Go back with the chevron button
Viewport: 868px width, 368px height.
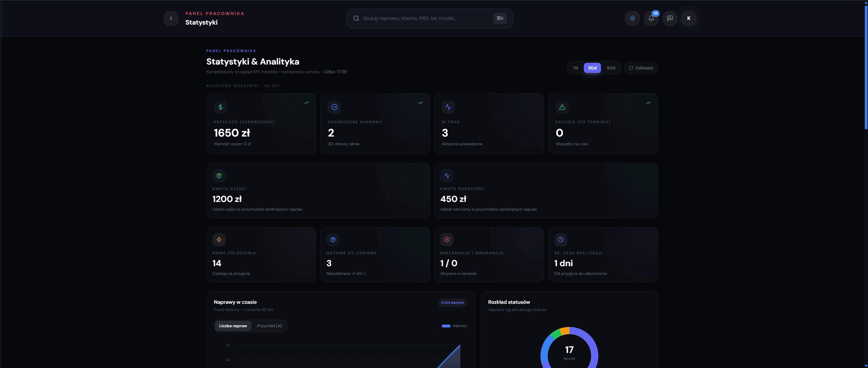(x=171, y=18)
